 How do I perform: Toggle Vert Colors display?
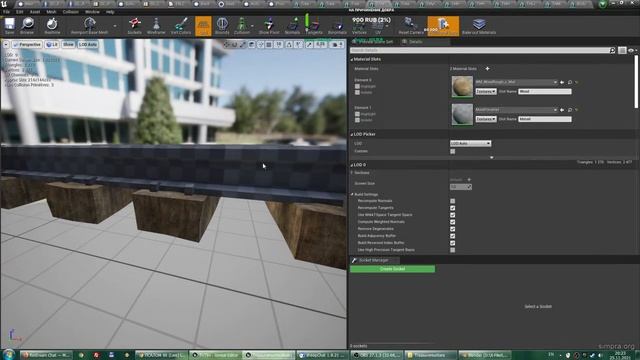pos(181,25)
